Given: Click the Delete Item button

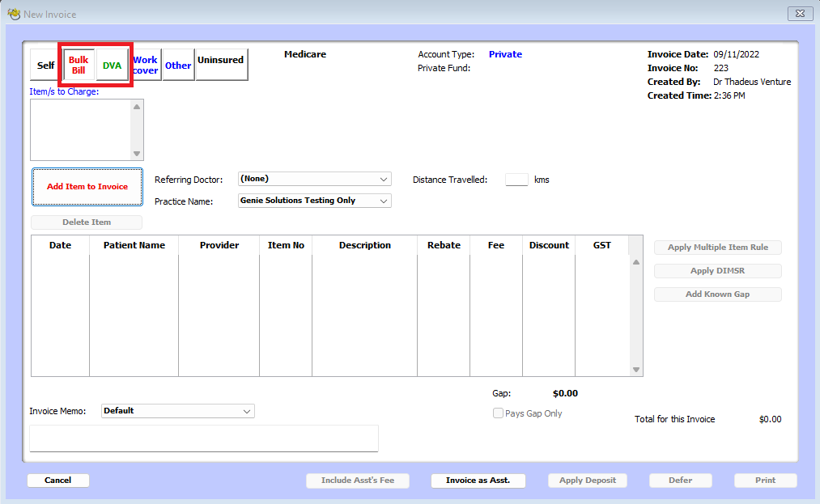Looking at the screenshot, I should coord(86,222).
